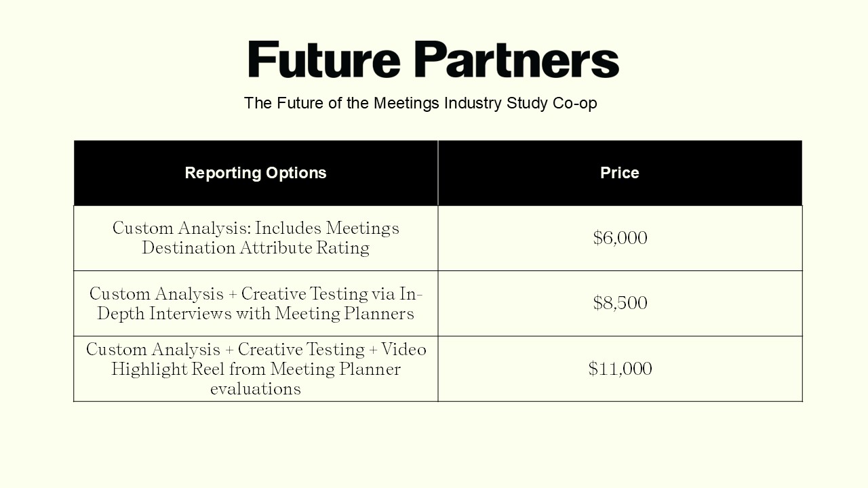Select the Custom Analysis Destination Attribute Rating cell

coord(256,238)
